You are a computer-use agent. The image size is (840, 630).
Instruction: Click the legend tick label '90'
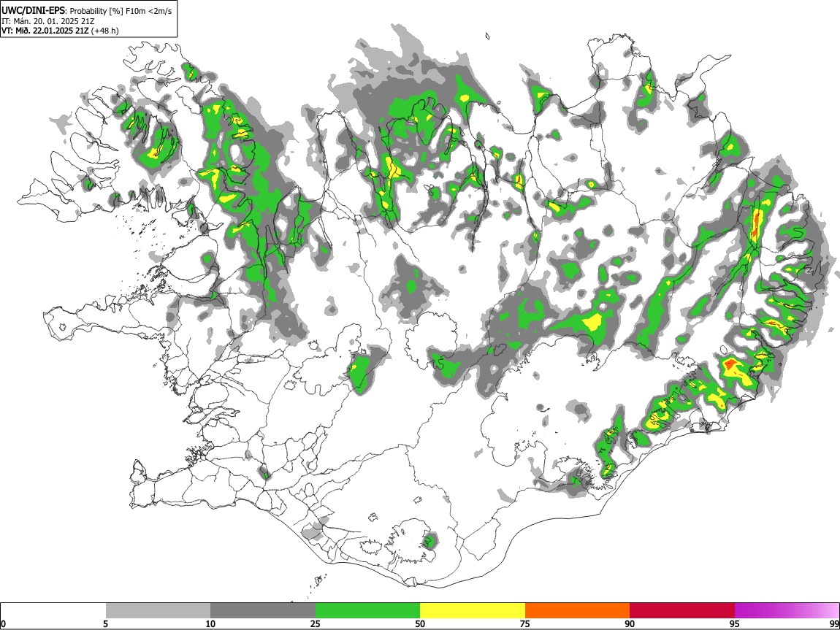click(x=630, y=623)
